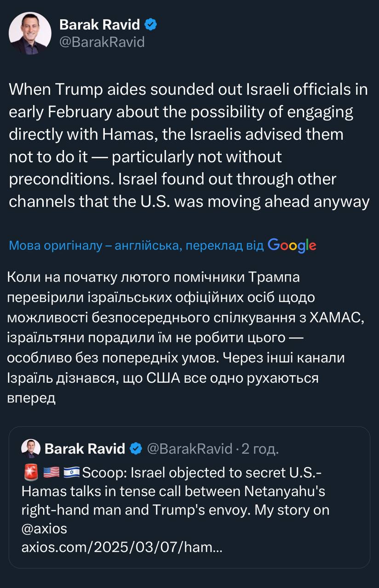
Task: Click the blue verified badge beside the top name
Action: (x=151, y=25)
